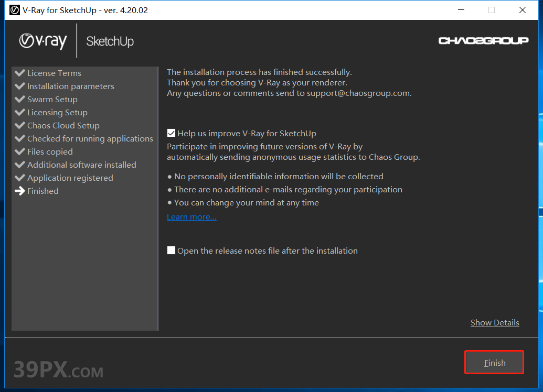Click the V-Ray logo in header
The image size is (543, 392).
pyautogui.click(x=43, y=41)
